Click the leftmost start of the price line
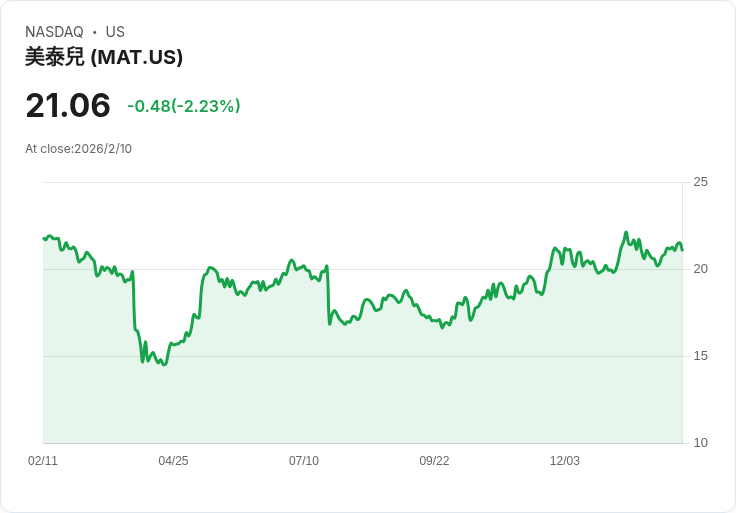This screenshot has width=736, height=513. point(44,238)
